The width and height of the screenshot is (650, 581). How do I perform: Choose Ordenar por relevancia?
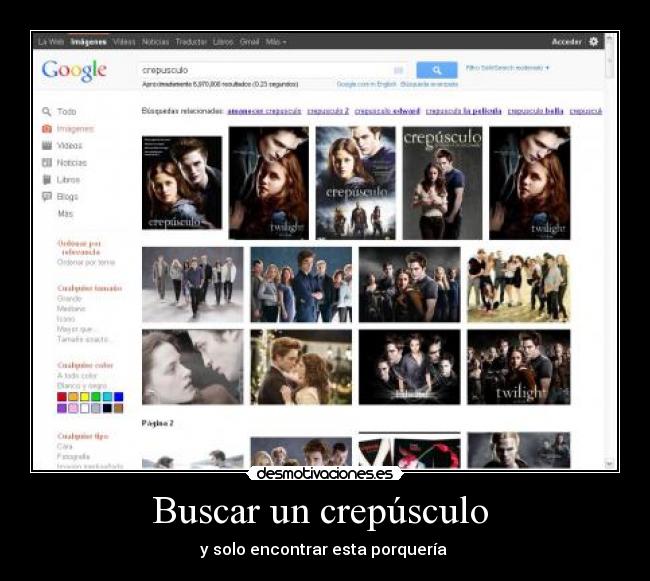click(80, 248)
